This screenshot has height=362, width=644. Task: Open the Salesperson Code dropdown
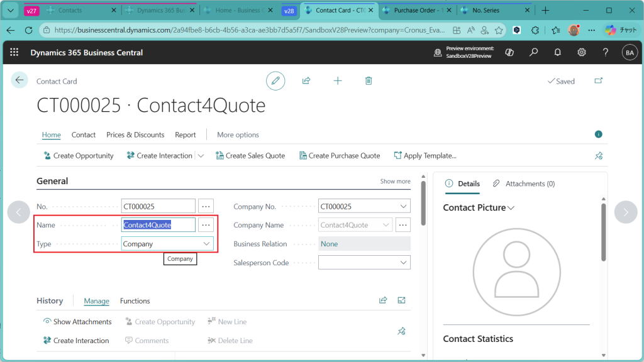point(403,263)
